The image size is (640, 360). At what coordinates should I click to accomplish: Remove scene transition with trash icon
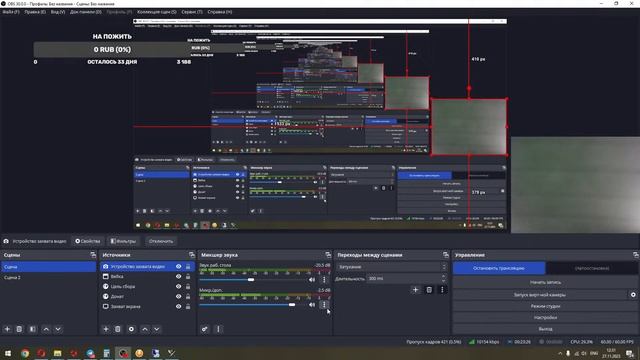click(x=429, y=290)
